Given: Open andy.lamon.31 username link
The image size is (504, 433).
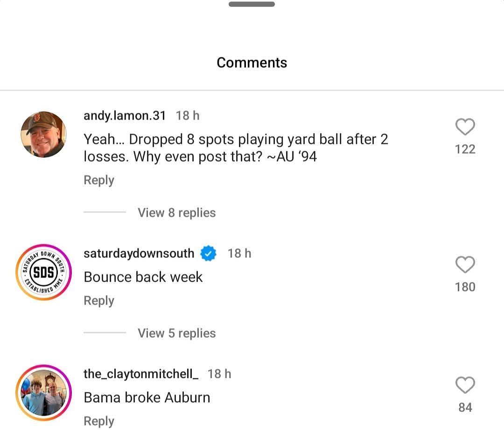Looking at the screenshot, I should pos(125,115).
